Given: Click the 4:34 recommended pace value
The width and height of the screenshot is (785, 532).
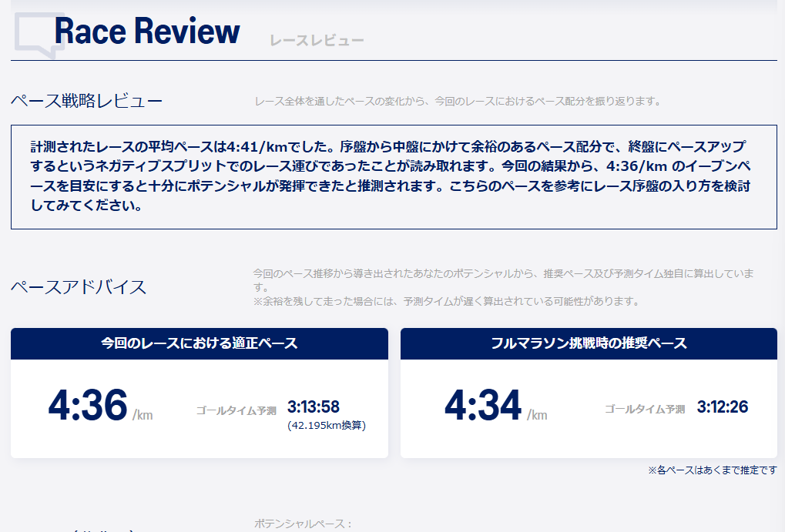Looking at the screenshot, I should pos(483,406).
